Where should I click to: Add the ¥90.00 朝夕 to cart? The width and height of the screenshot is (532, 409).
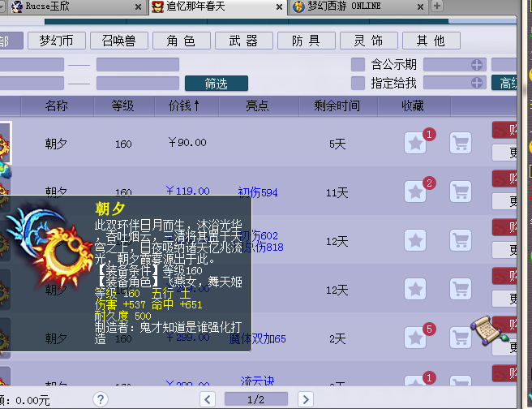461,143
